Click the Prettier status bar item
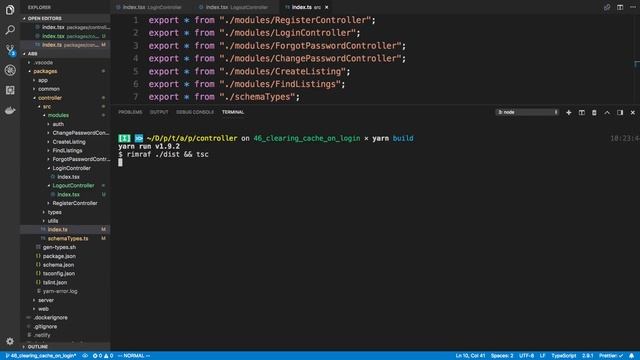Viewport: 640px width, 360px height. coord(611,356)
